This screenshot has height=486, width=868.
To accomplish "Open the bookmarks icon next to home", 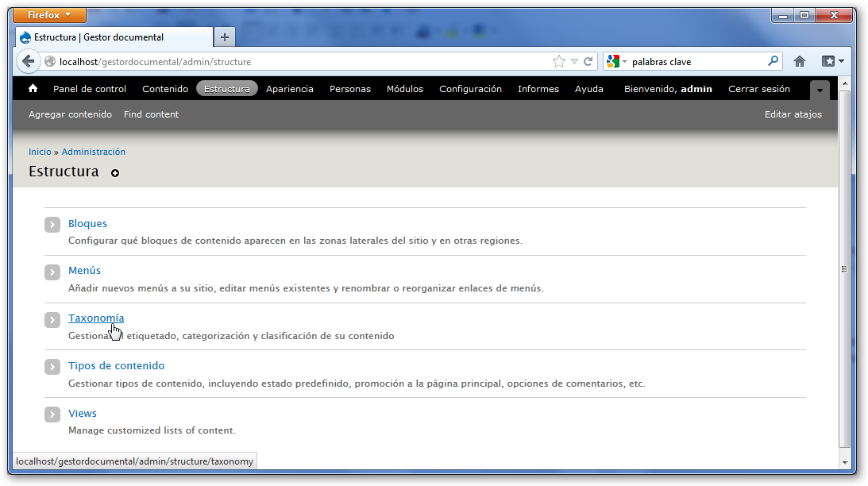I will (x=828, y=61).
